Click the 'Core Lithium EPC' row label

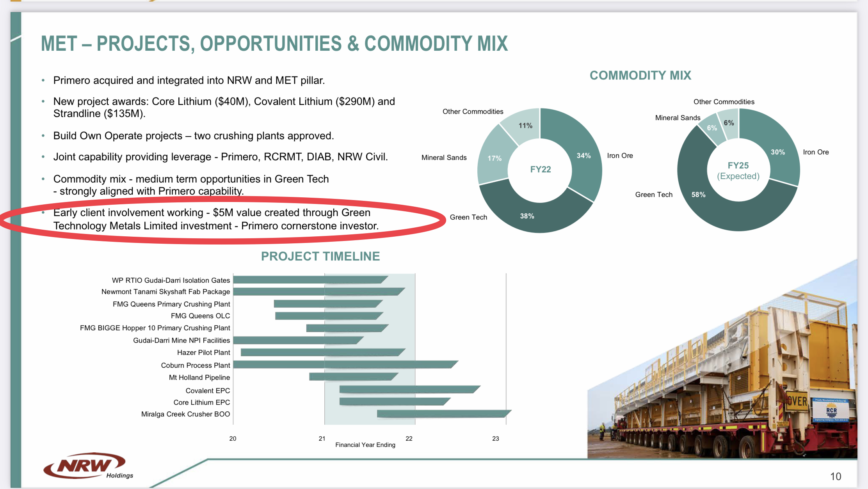[202, 402]
